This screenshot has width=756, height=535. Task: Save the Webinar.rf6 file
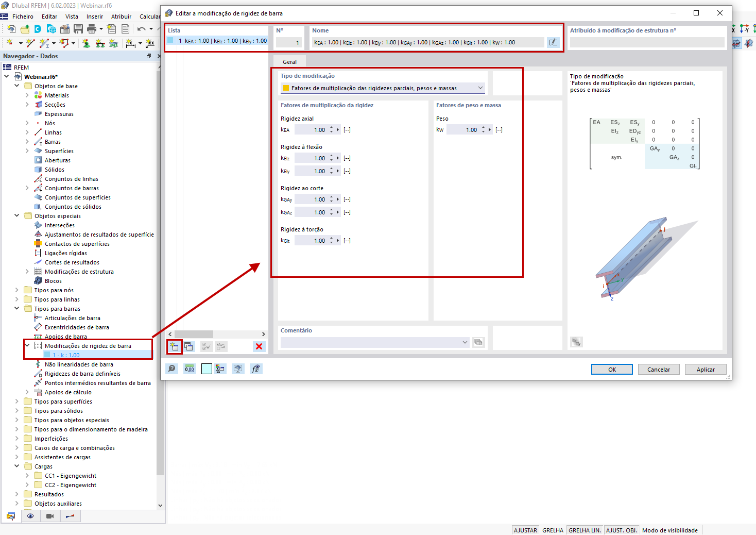click(78, 29)
